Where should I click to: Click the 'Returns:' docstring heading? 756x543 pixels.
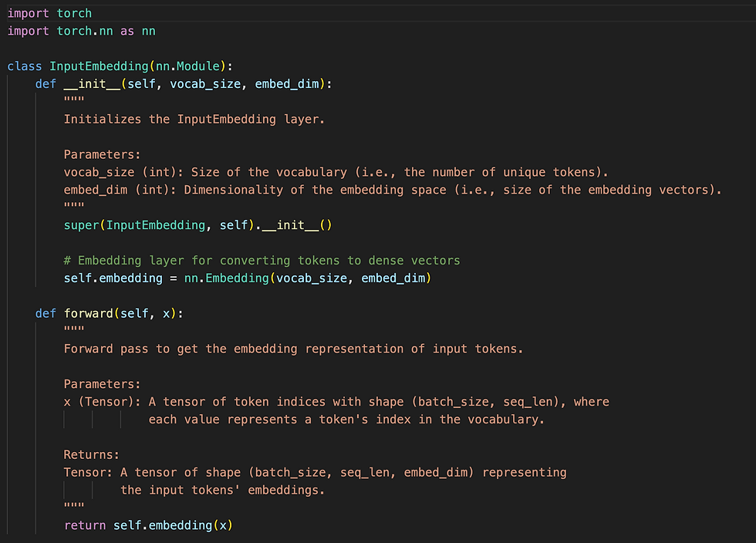pos(91,455)
